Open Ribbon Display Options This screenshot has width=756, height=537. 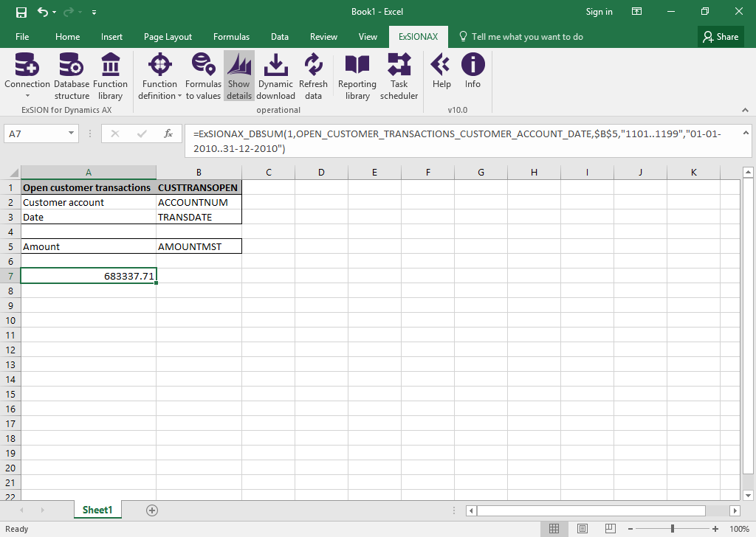point(636,12)
